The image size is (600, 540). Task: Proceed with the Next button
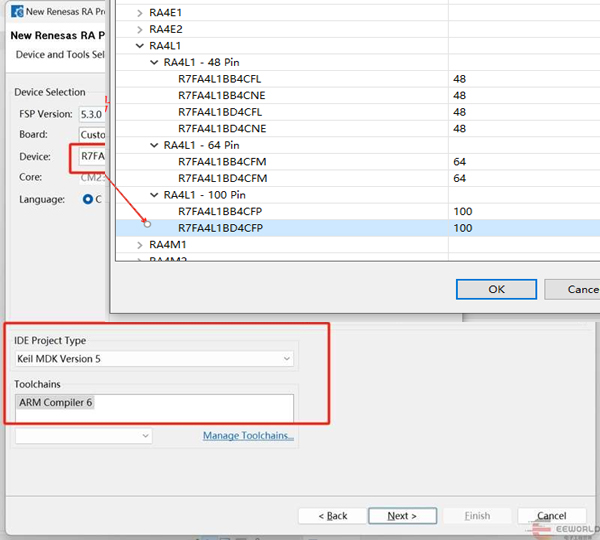(402, 516)
